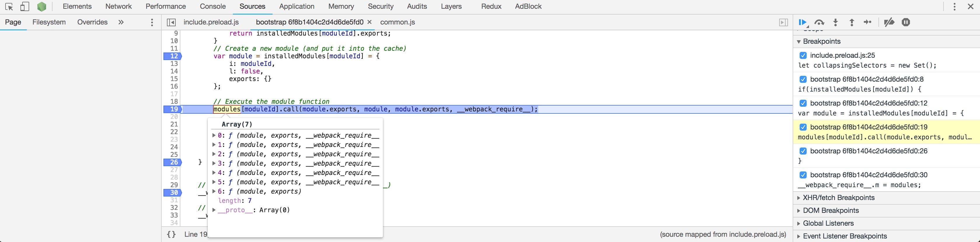Screen dimensions: 980x242
Task: Switch to the Elements panel
Action: 77,6
